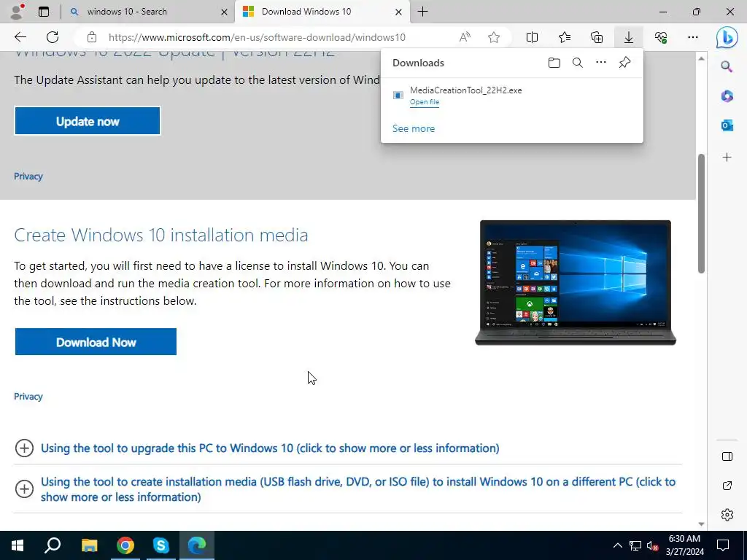Pin the Downloads panel

(x=624, y=63)
